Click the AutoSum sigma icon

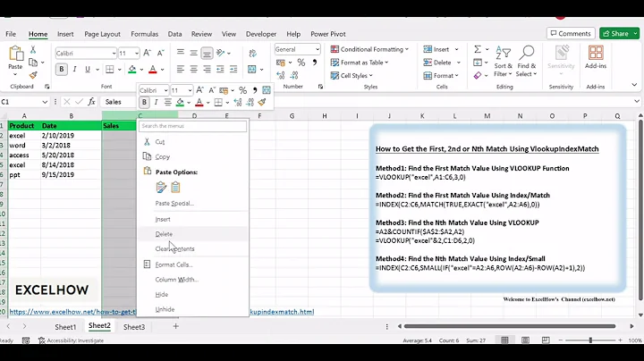coord(478,49)
